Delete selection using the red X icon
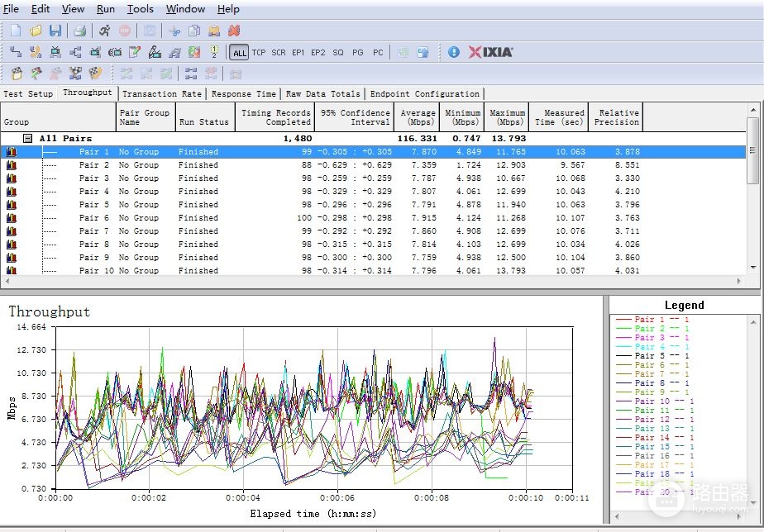This screenshot has height=532, width=764. click(x=234, y=31)
